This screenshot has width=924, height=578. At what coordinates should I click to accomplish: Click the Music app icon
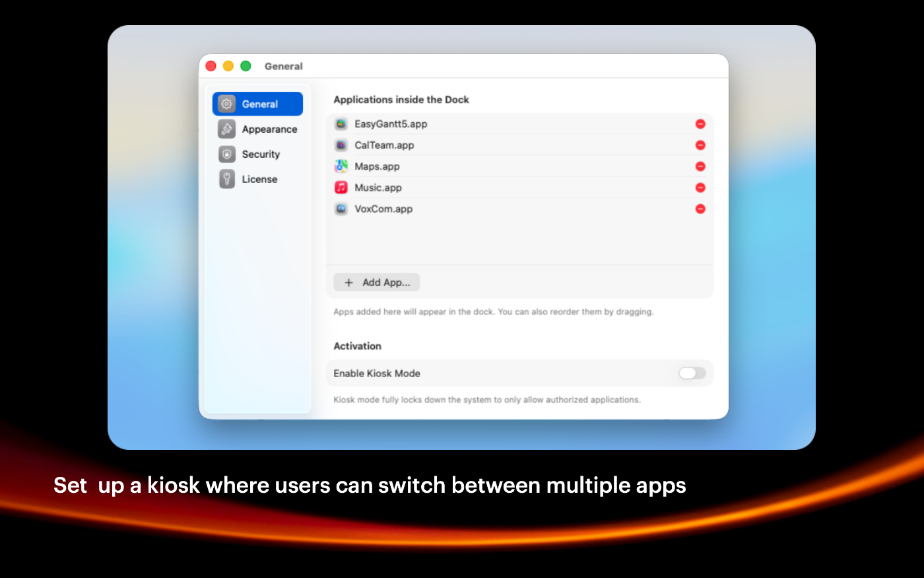point(341,188)
